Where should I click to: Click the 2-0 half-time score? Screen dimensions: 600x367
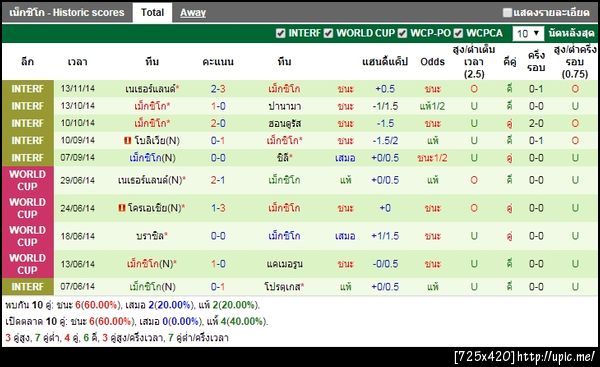536,123
